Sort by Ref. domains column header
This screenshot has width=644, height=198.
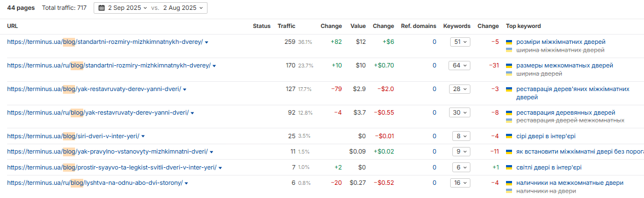click(x=418, y=26)
